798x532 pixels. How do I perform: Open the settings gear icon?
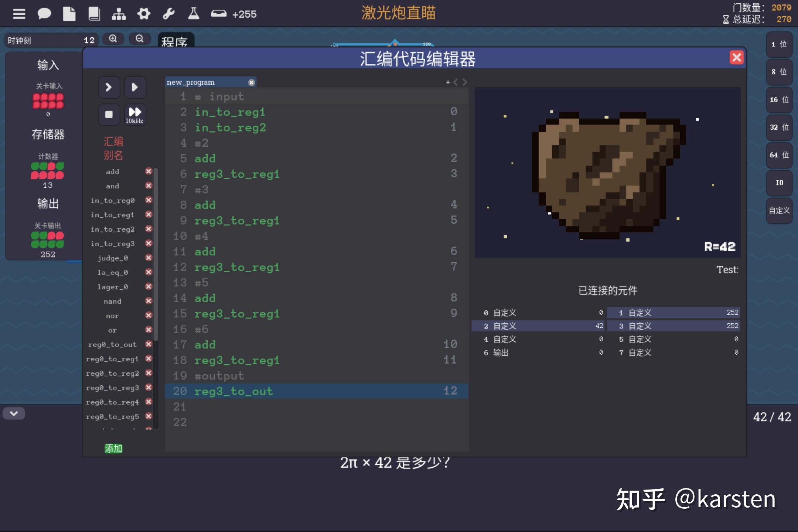(144, 13)
